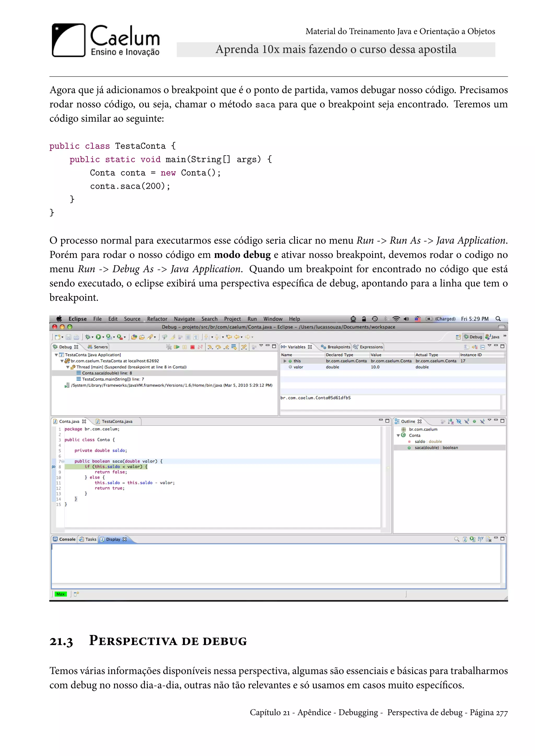Select the valor variable row
535x756 pixels.
[x=393, y=367]
